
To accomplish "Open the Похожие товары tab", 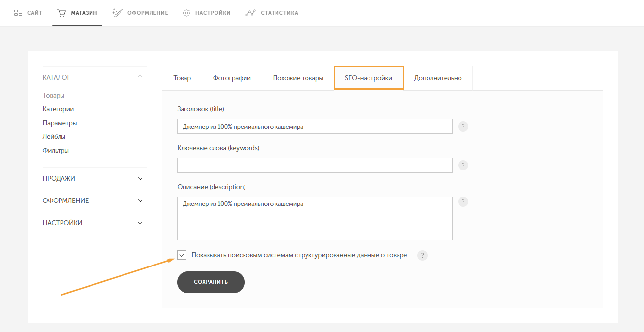I will [298, 78].
